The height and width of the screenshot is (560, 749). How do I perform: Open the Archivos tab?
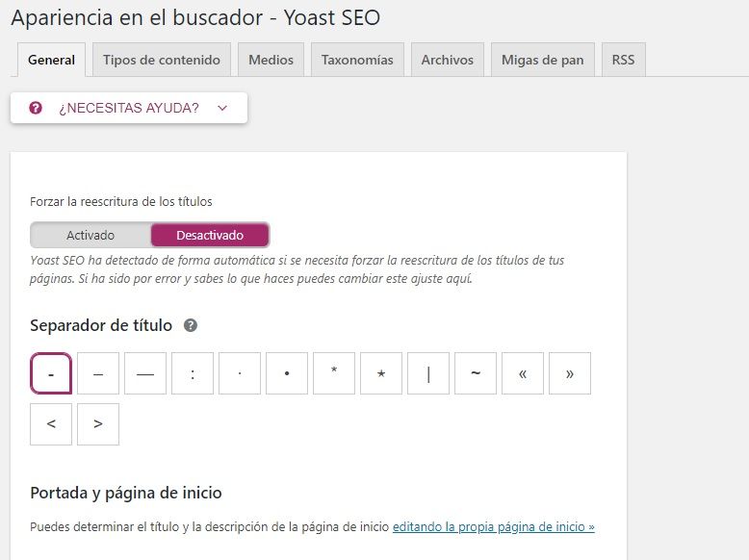[x=447, y=61]
